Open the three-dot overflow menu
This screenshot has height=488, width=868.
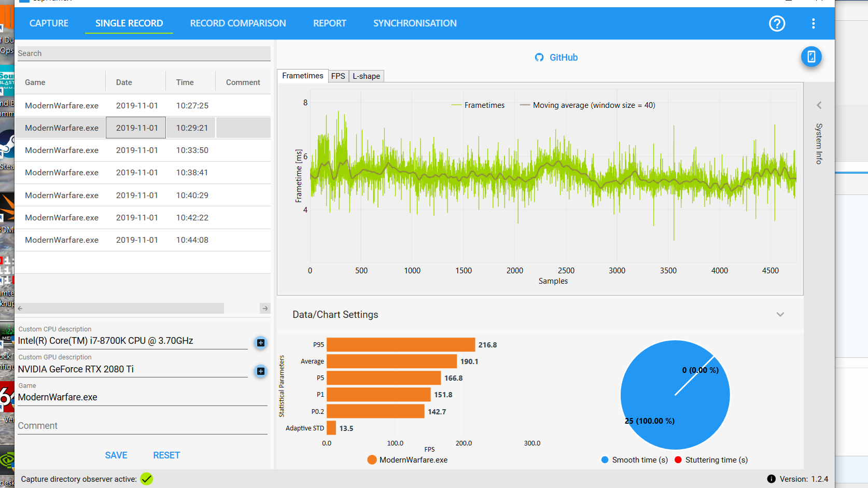point(813,23)
